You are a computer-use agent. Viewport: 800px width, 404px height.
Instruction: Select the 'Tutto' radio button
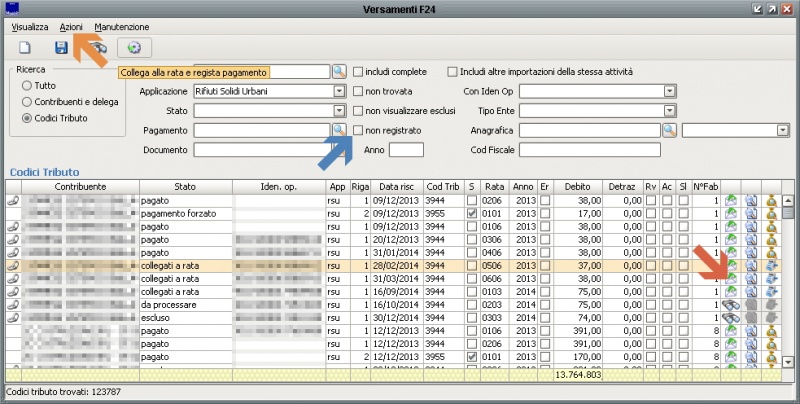(x=26, y=86)
